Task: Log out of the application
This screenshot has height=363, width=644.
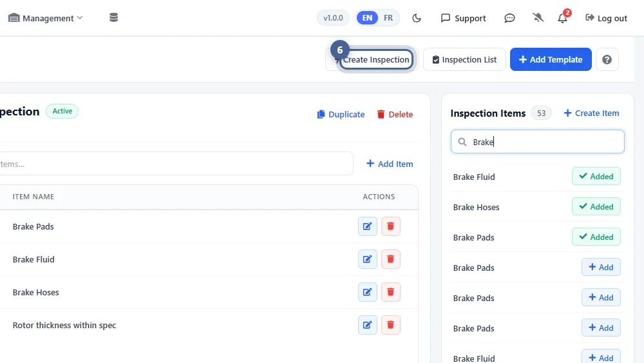Action: 606,18
